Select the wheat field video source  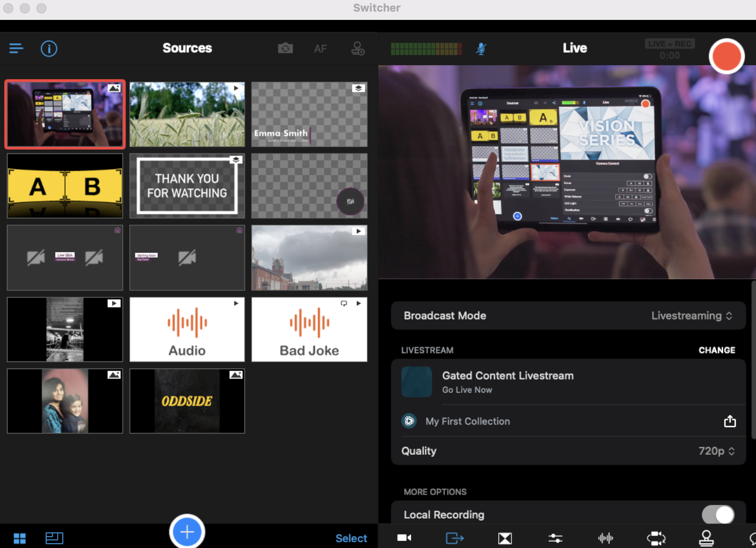coord(187,114)
